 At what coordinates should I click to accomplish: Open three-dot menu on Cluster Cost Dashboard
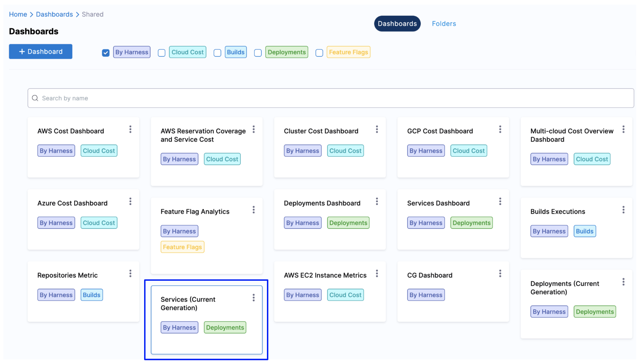coord(377,129)
